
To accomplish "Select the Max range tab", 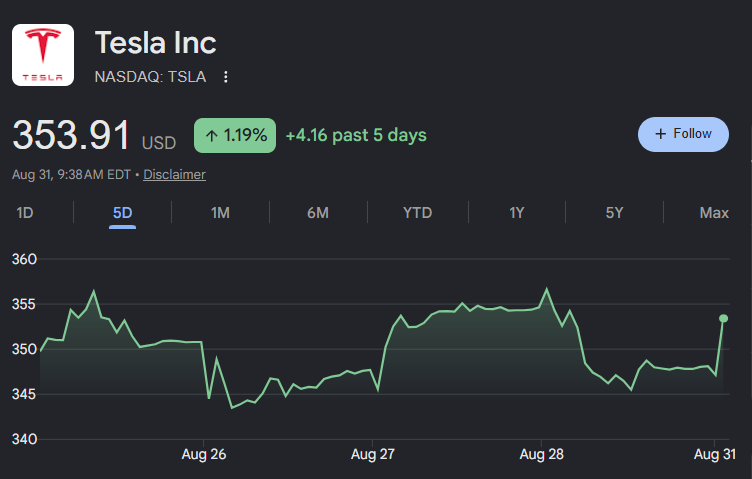I will point(714,212).
